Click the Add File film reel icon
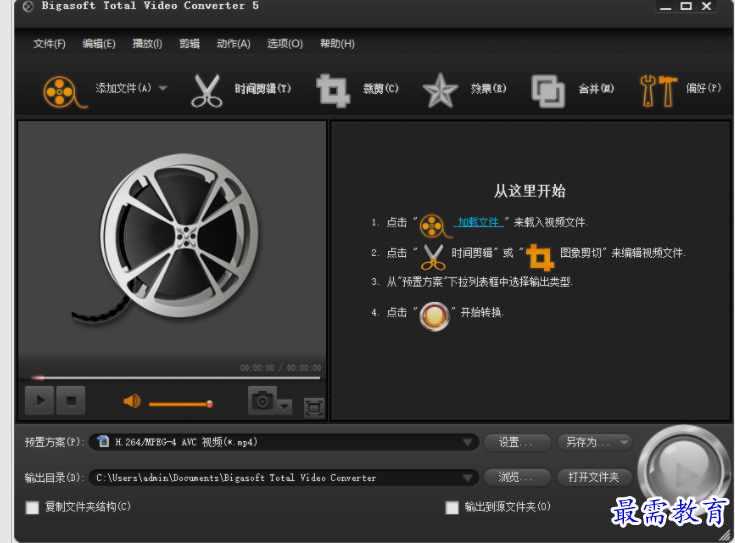 63,91
